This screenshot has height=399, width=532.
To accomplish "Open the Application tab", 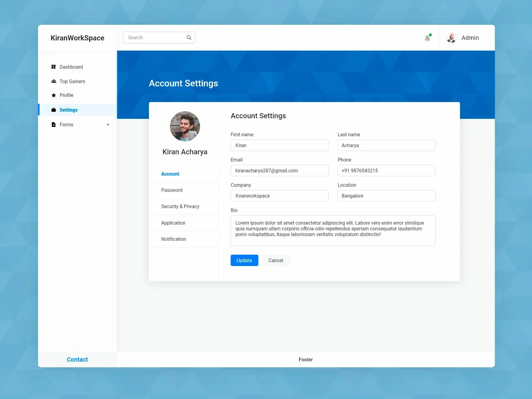I will 184,223.
